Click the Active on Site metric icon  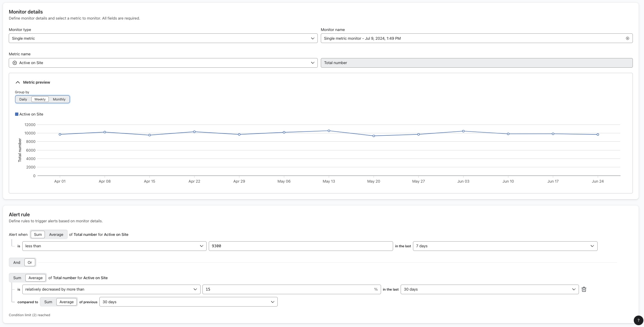tap(14, 63)
